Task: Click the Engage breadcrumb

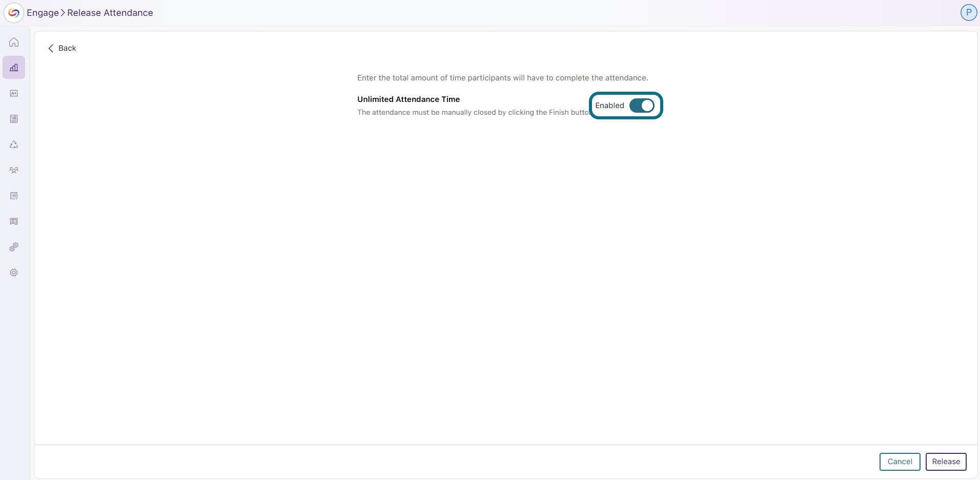Action: click(x=43, y=13)
